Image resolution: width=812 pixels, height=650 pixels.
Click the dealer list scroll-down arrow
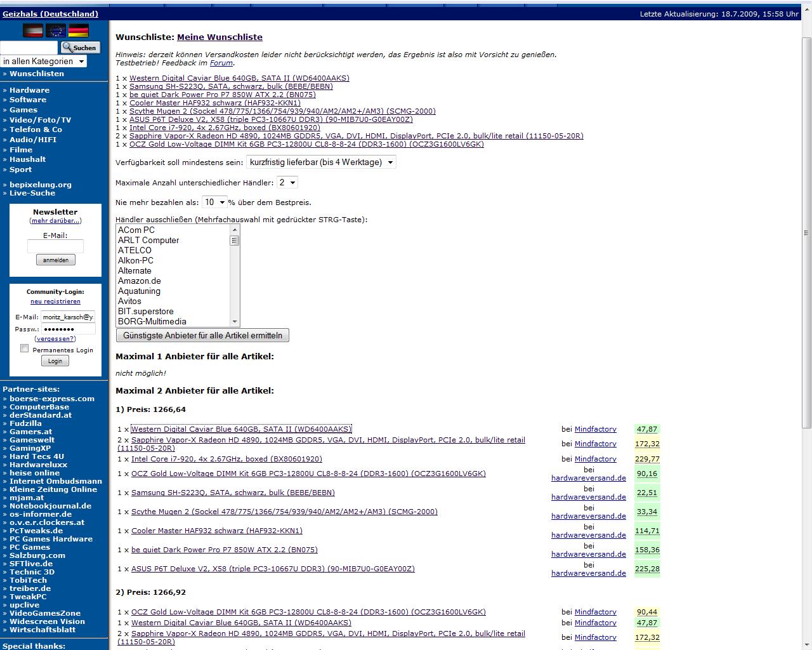(x=235, y=321)
